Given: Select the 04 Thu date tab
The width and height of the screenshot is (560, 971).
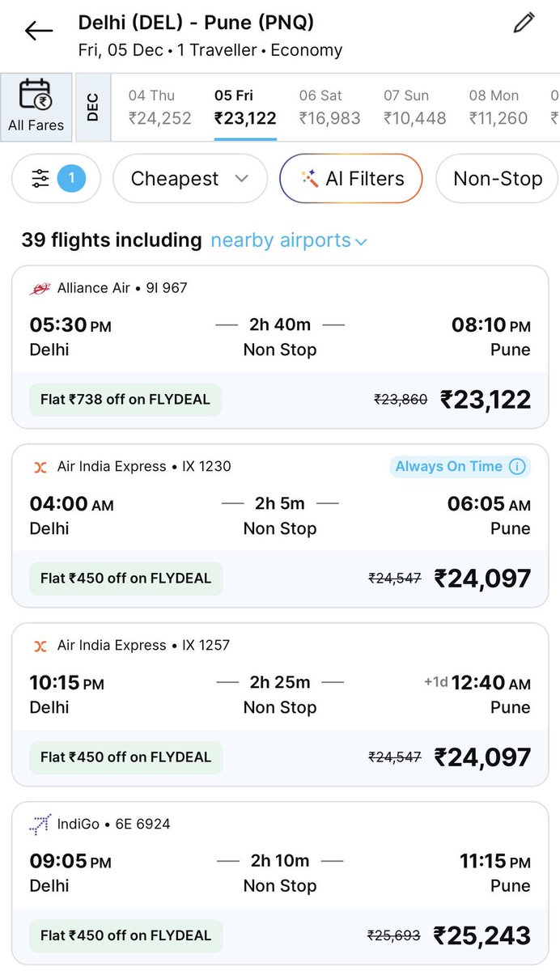Looking at the screenshot, I should pos(159,108).
